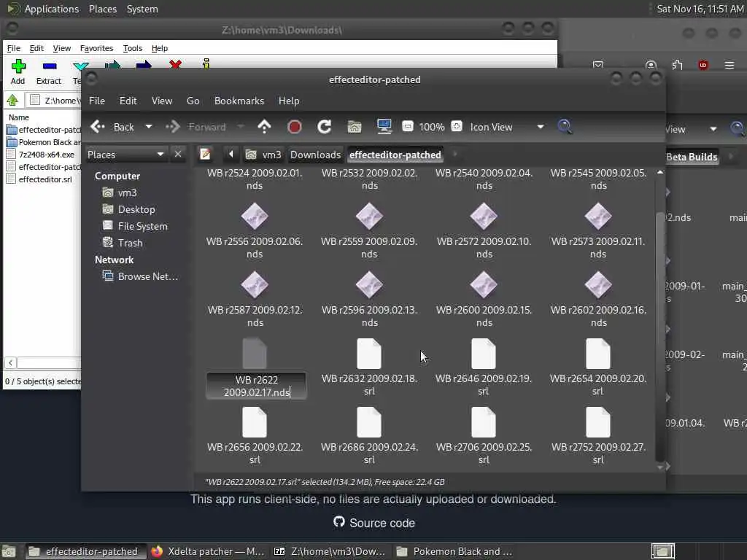
Task: Open the Go menu
Action: tap(193, 101)
